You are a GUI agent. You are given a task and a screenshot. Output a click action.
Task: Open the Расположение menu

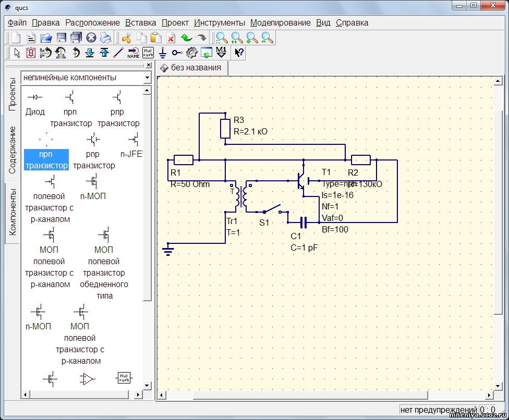(x=92, y=23)
